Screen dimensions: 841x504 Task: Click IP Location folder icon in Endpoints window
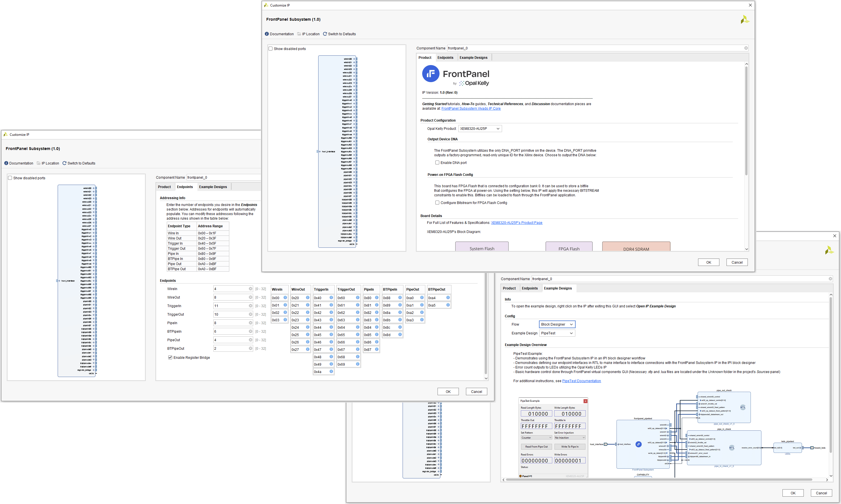tap(38, 163)
